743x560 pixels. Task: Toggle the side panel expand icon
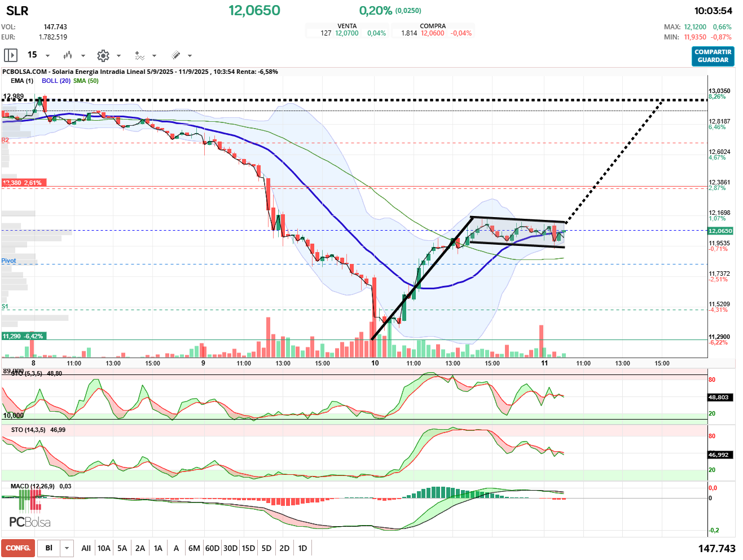[11, 55]
